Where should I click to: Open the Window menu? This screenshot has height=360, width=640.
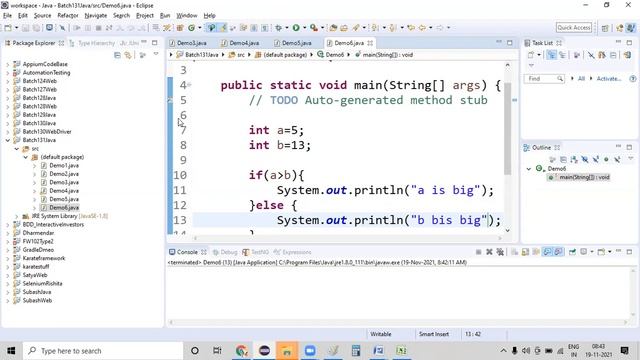click(187, 16)
